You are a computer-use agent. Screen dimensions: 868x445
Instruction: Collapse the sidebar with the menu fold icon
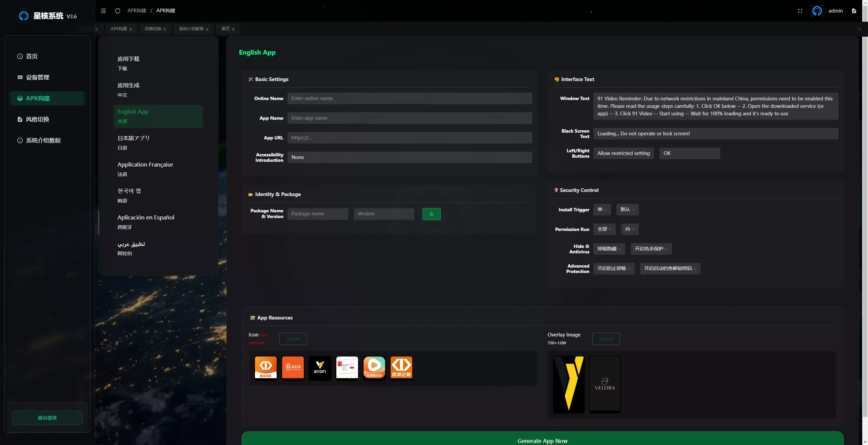click(103, 11)
